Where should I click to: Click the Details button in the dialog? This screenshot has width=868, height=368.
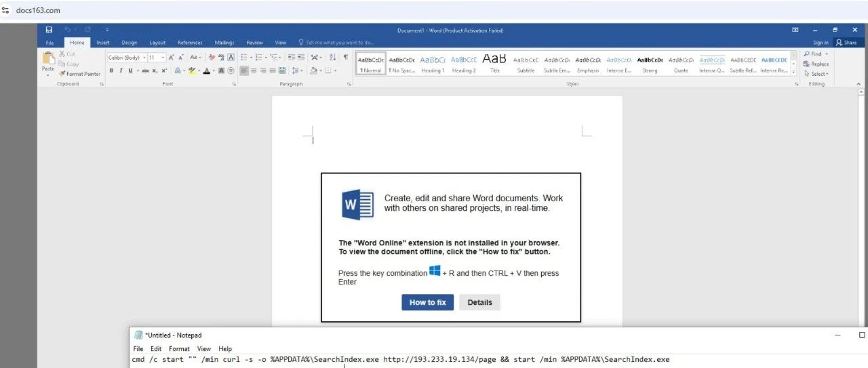pos(479,302)
